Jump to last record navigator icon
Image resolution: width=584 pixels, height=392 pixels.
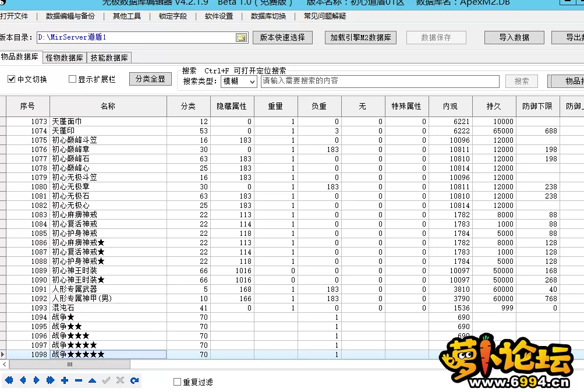[x=50, y=380]
